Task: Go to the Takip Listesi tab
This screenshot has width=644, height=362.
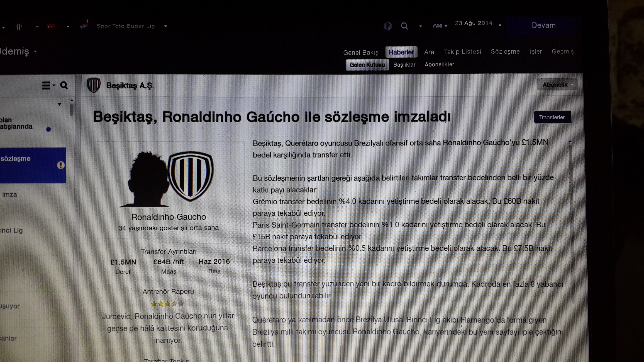Action: (x=462, y=52)
